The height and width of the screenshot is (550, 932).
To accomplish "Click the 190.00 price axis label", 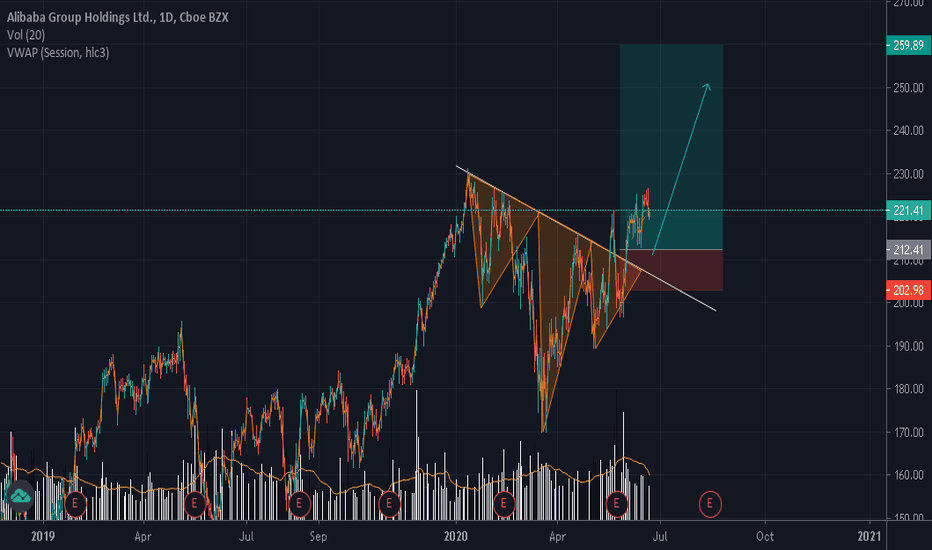I will point(908,347).
